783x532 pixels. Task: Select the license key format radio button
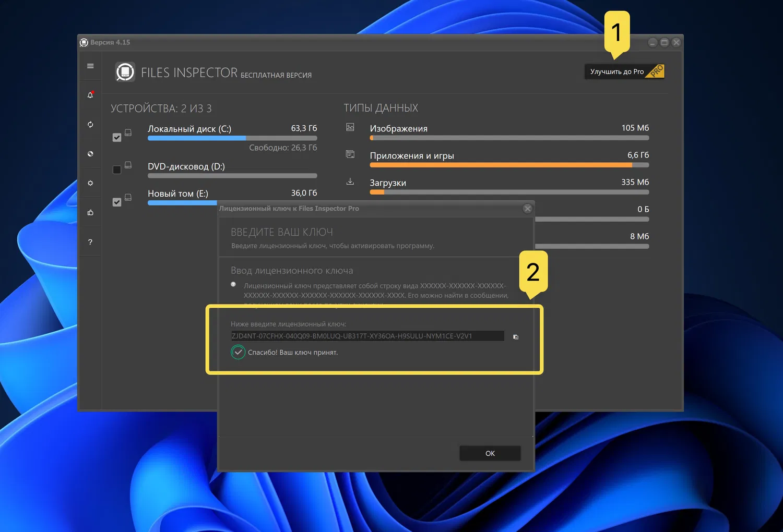click(x=233, y=284)
